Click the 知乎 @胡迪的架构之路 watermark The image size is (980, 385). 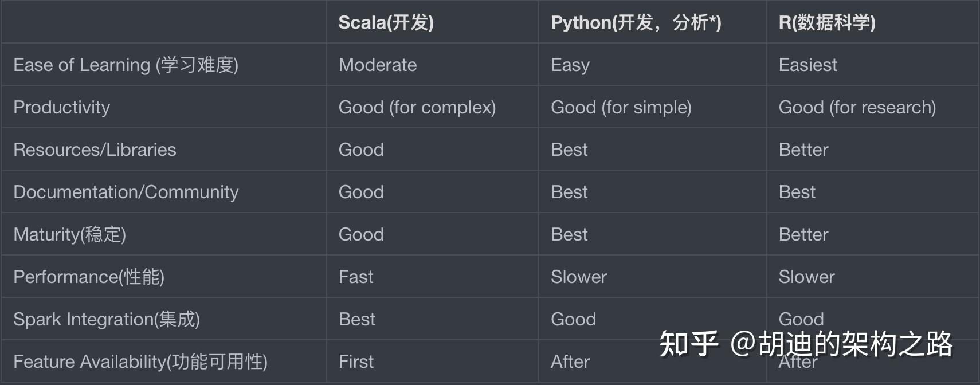806,344
